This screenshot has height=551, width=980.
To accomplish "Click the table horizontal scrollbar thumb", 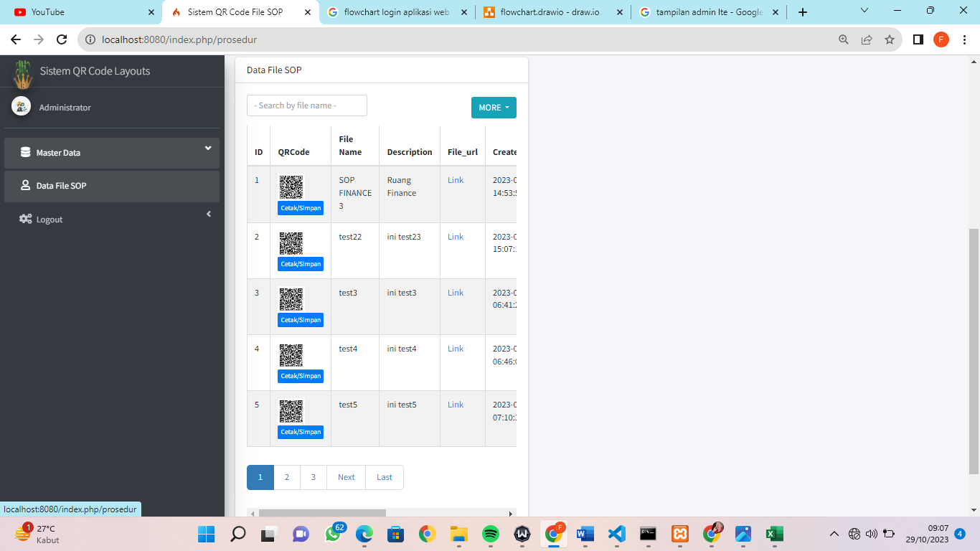I will click(322, 513).
